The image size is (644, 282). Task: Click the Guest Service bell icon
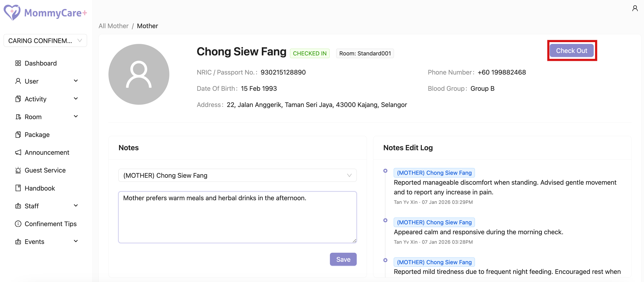pos(18,170)
